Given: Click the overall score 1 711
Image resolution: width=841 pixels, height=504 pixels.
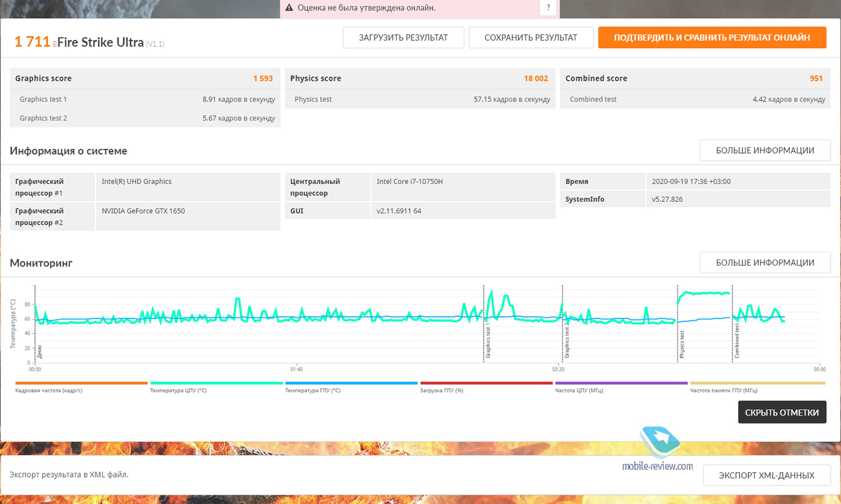Looking at the screenshot, I should pos(32,41).
